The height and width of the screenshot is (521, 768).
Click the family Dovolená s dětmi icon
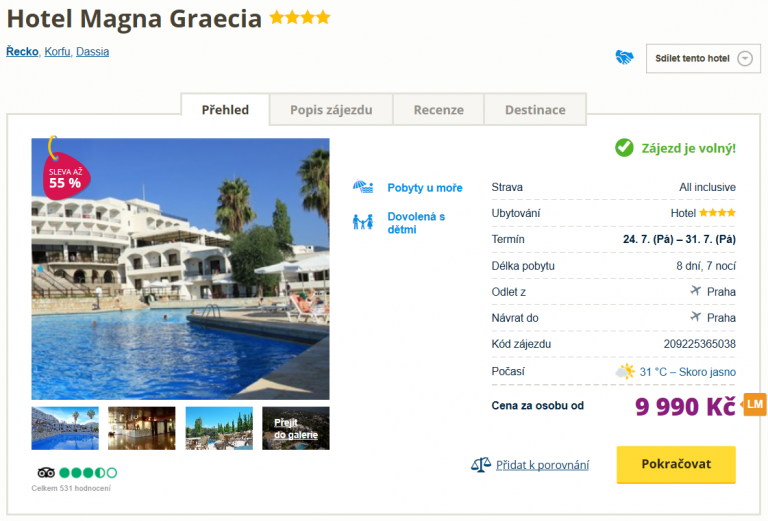[363, 222]
